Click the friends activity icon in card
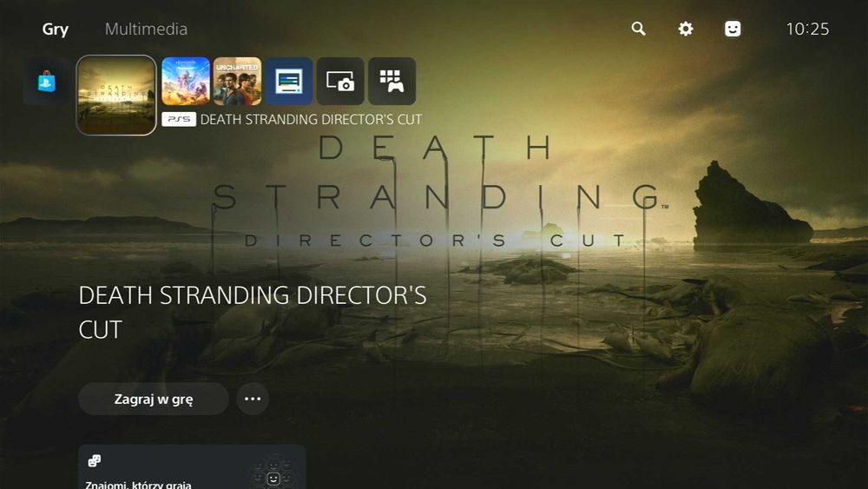This screenshot has width=868, height=489. pos(94,460)
